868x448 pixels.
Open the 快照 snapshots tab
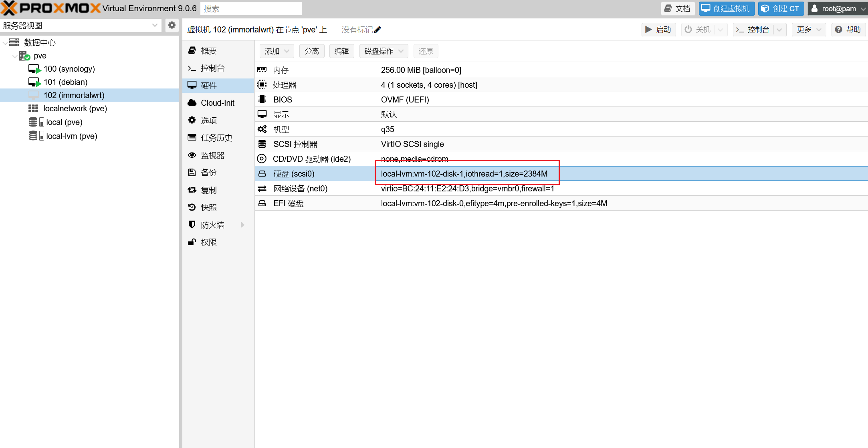tap(218, 207)
